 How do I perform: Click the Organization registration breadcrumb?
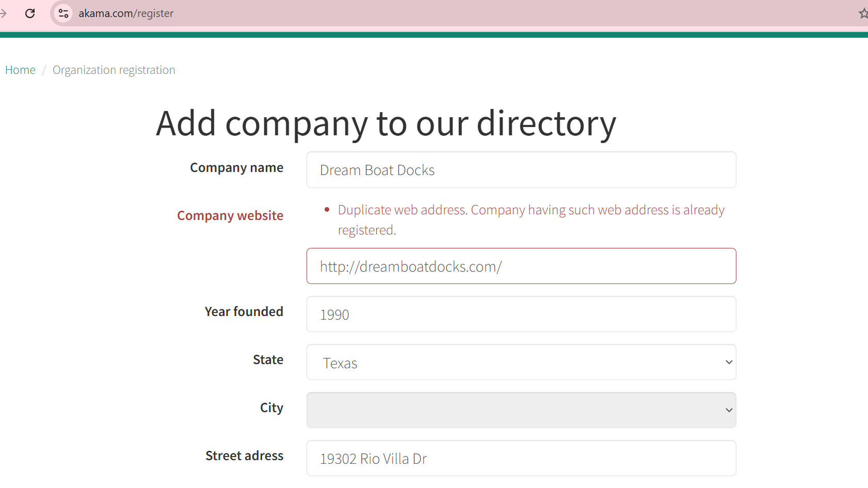pyautogui.click(x=114, y=70)
